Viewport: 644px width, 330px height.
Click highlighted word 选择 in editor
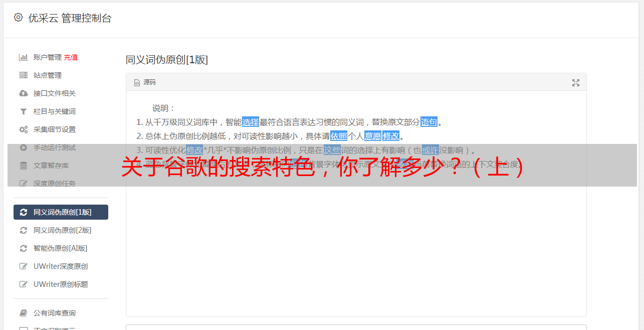(x=251, y=122)
